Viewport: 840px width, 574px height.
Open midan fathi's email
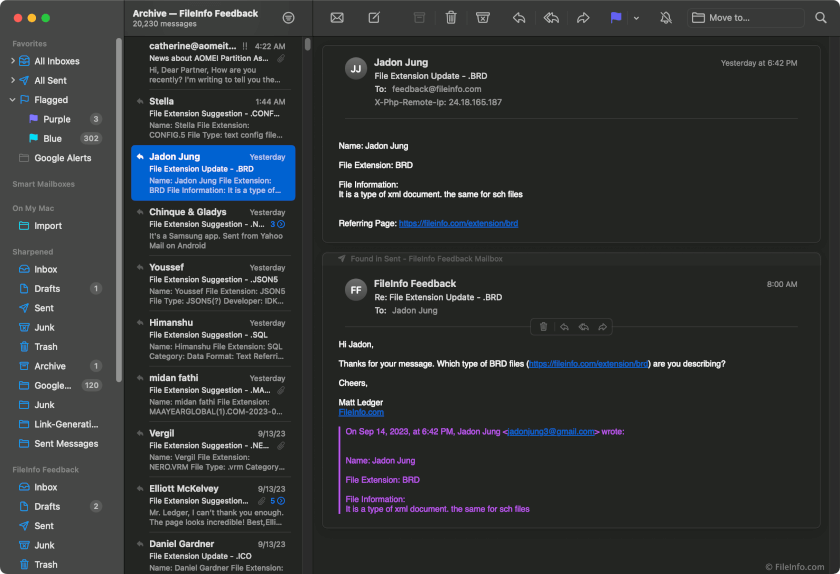click(x=213, y=394)
